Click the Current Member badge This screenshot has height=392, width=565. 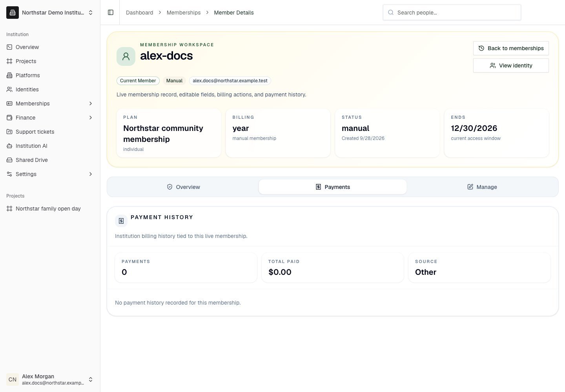pyautogui.click(x=138, y=81)
